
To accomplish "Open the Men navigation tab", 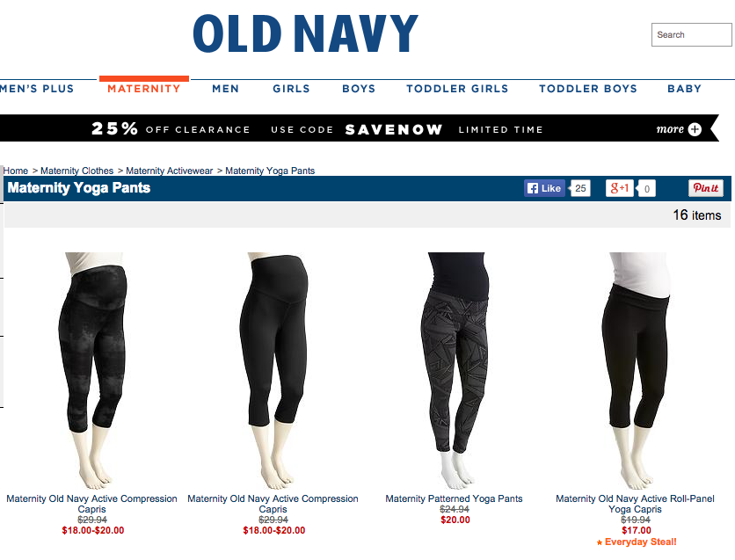I will (225, 89).
